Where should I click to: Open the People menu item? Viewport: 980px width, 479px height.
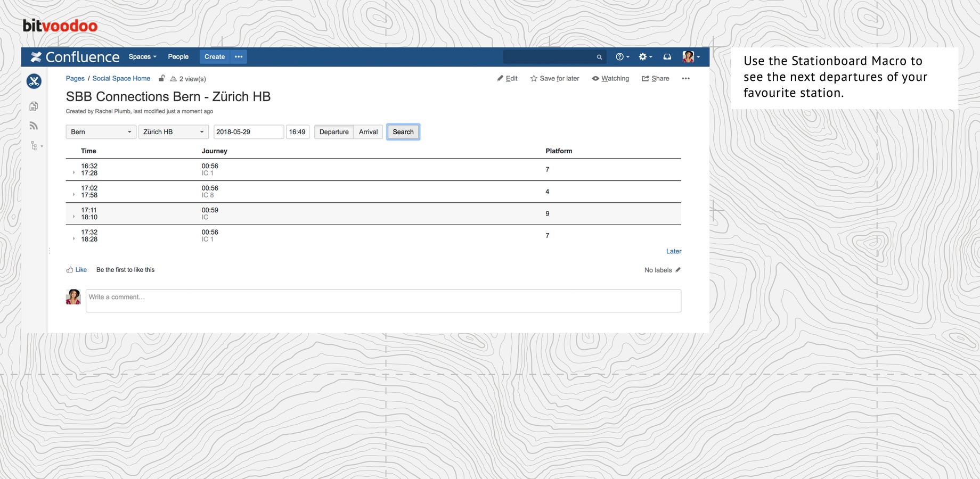(178, 57)
